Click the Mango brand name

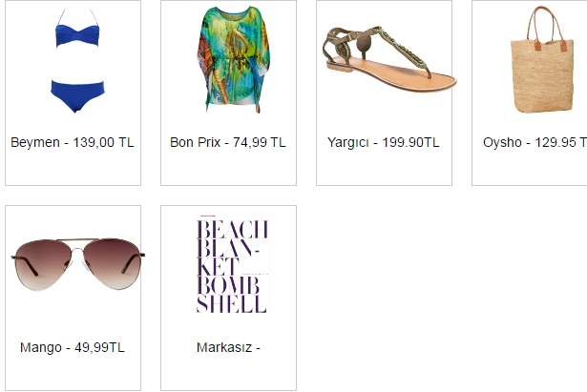pyautogui.click(x=41, y=348)
